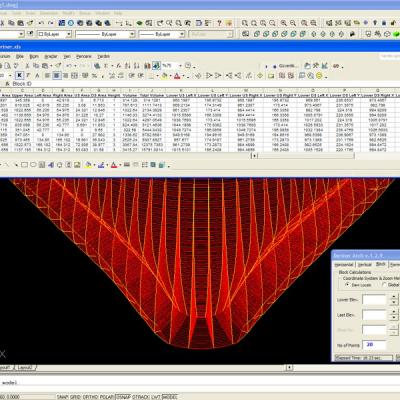Open AutoCAD help question mark icon

219,23
